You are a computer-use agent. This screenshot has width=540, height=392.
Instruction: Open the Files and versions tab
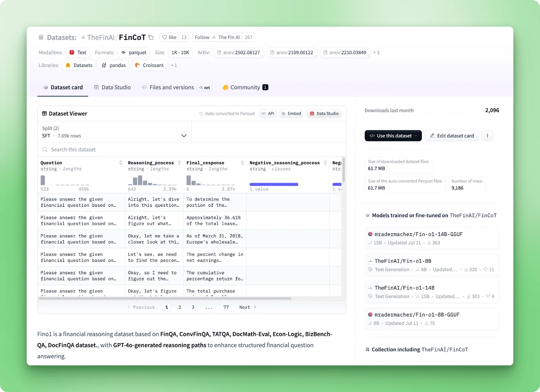[x=176, y=87]
